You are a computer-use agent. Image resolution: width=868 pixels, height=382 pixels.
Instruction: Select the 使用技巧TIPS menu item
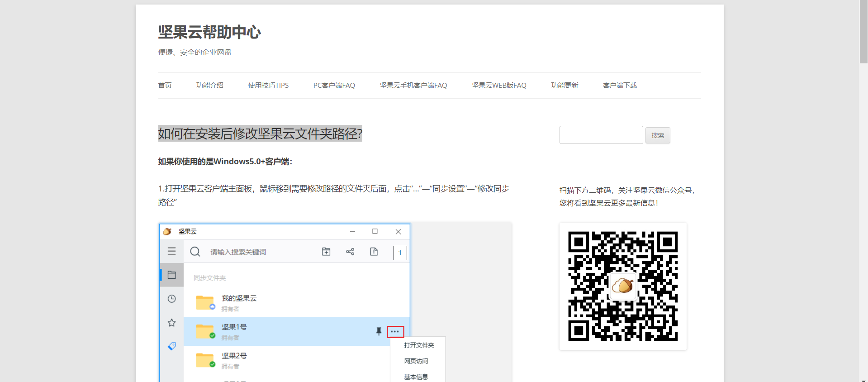pos(268,85)
